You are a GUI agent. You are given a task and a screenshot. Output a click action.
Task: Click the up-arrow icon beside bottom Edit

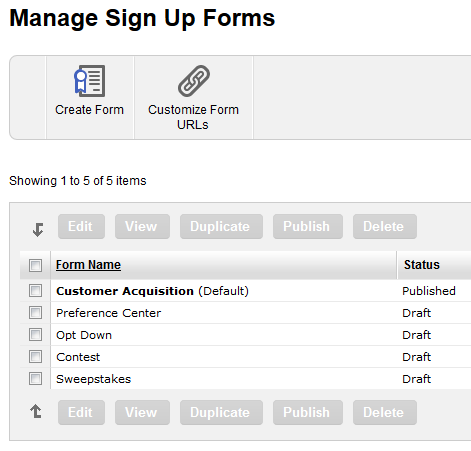pos(36,411)
